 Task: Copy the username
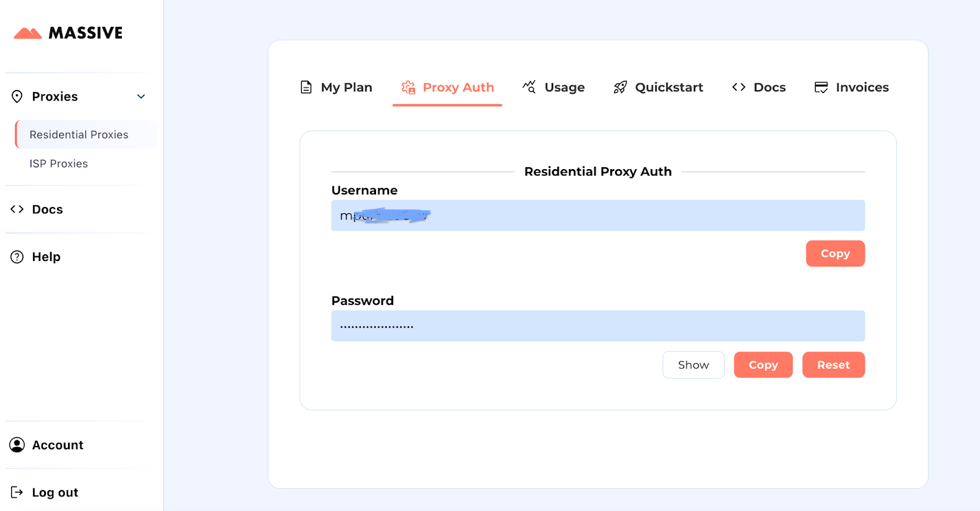(x=835, y=254)
